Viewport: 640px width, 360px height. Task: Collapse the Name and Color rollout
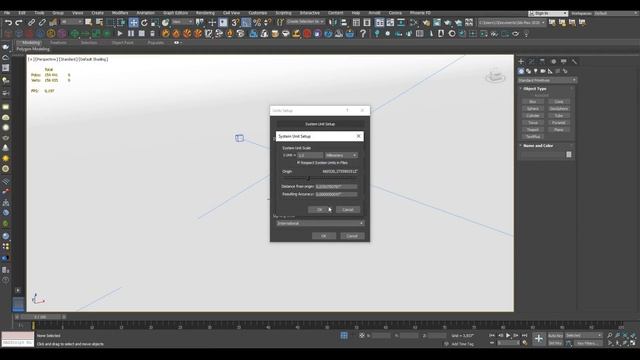(538, 145)
